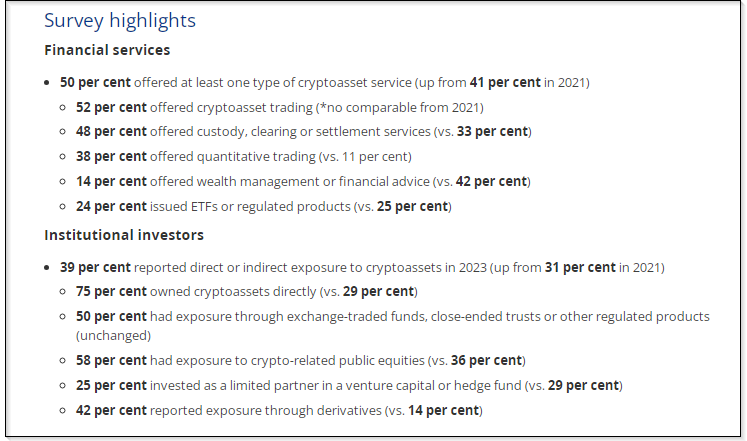Click the "Financial services" subheading

107,49
